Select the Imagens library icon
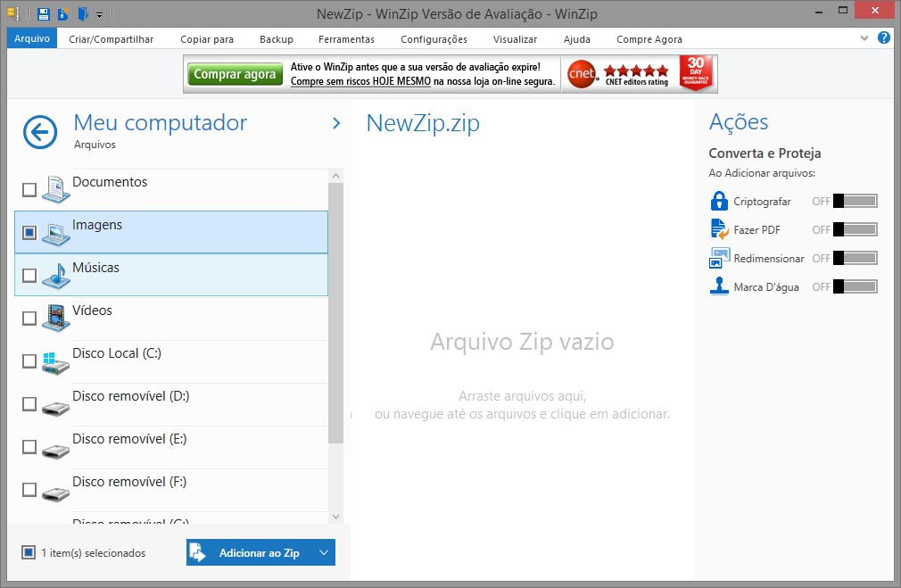The image size is (901, 588). [x=55, y=233]
